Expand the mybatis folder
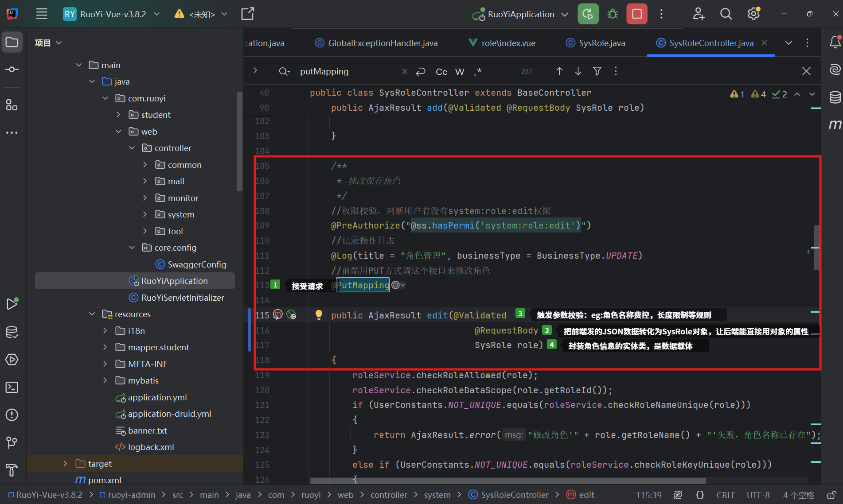This screenshot has height=504, width=843. tap(105, 380)
